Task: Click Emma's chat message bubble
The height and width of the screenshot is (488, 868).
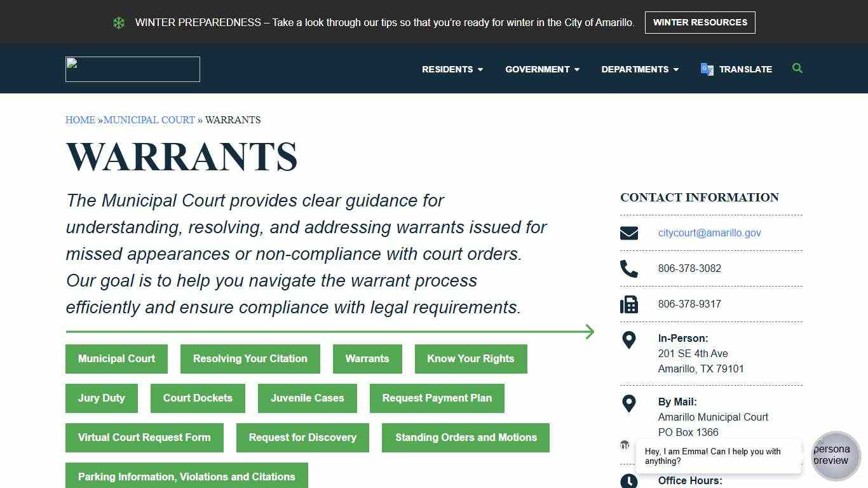Action: coord(718,456)
